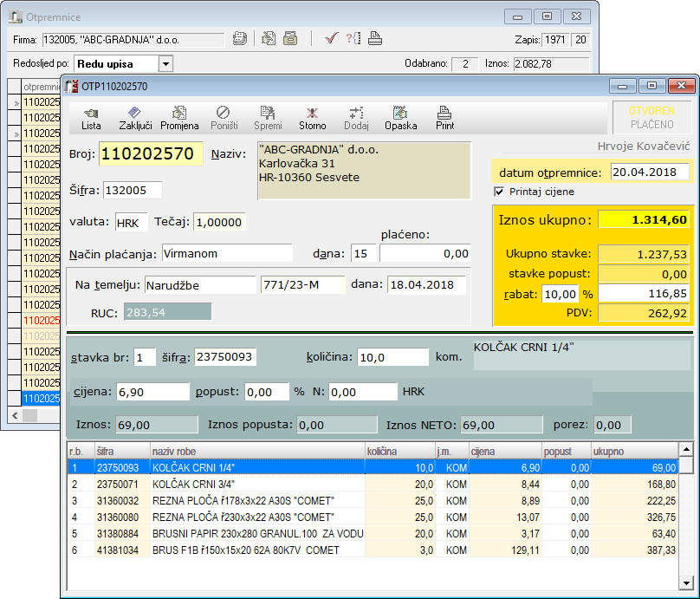Click the red checkmark icon beside Firma
The width and height of the screenshot is (700, 599).
[331, 39]
